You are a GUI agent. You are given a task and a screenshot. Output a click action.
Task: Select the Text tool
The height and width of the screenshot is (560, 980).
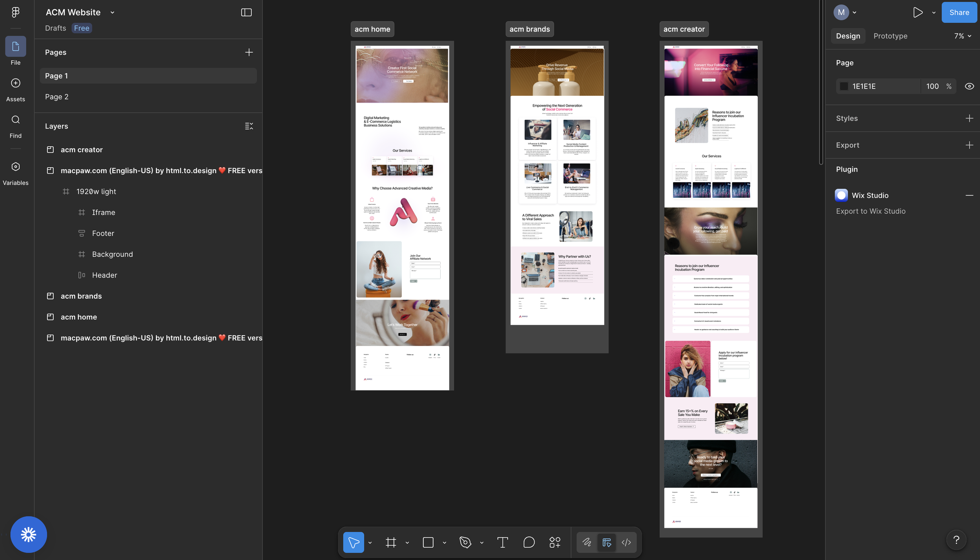(x=503, y=542)
